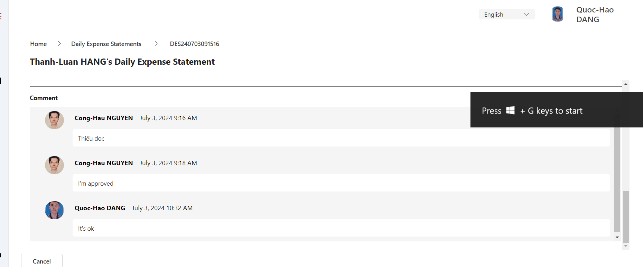The image size is (644, 267).
Task: Click commenter avatar beside the 9:18 AM comment
Action: 54,165
